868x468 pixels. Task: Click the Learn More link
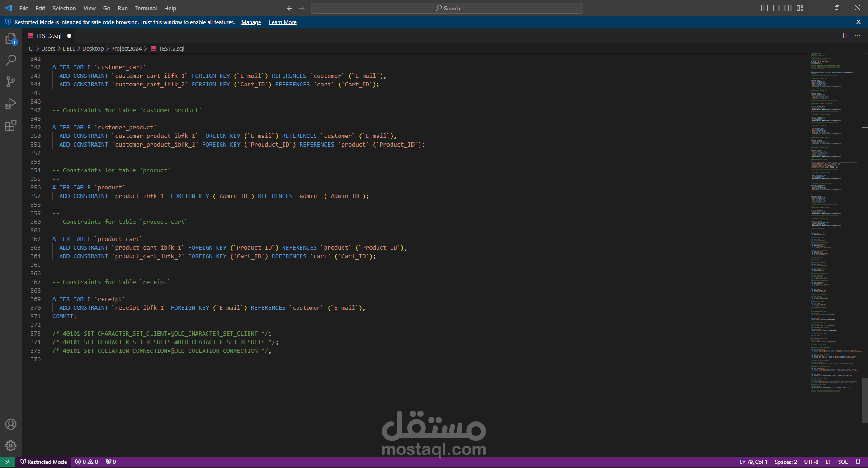283,22
